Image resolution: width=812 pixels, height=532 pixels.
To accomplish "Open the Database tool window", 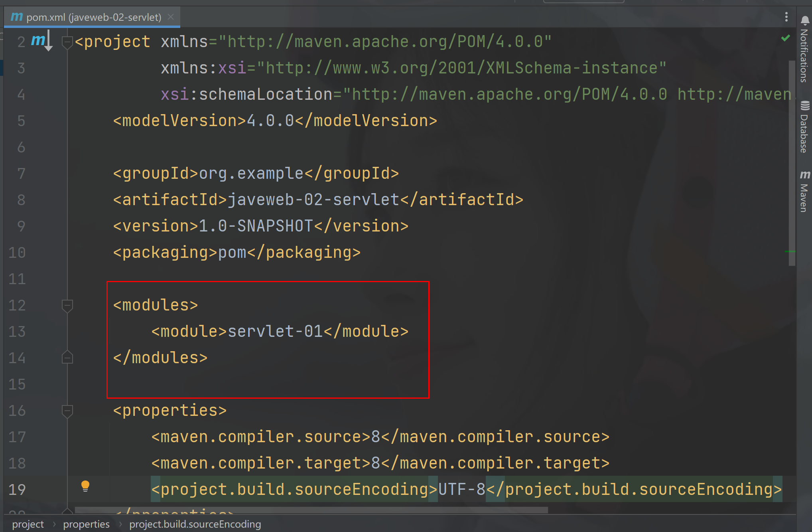I will pos(804,127).
